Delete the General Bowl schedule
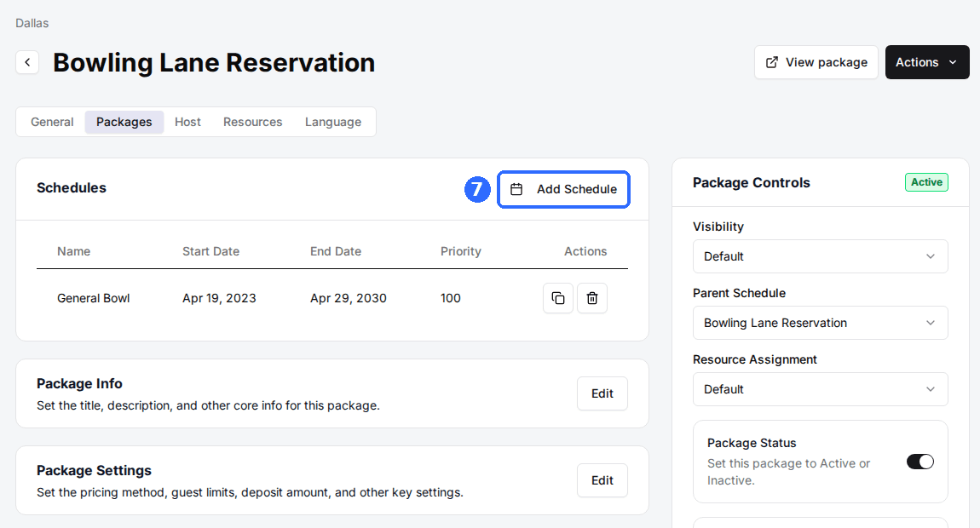Image resolution: width=980 pixels, height=528 pixels. (x=592, y=298)
